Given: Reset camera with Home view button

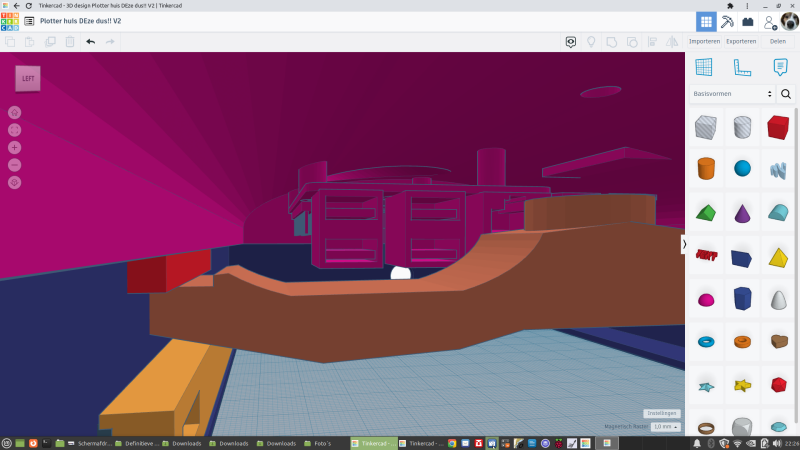Looking at the screenshot, I should tap(15, 112).
